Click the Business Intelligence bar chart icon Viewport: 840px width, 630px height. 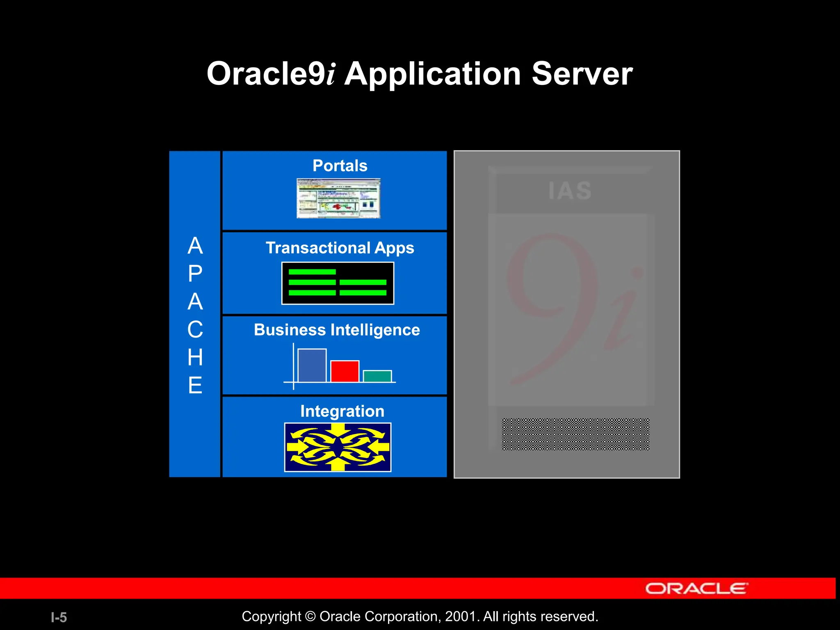tap(340, 366)
